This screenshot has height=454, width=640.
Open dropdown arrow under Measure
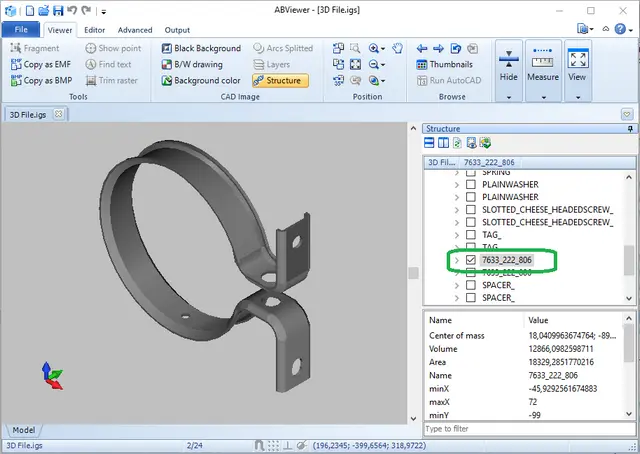[x=543, y=97]
